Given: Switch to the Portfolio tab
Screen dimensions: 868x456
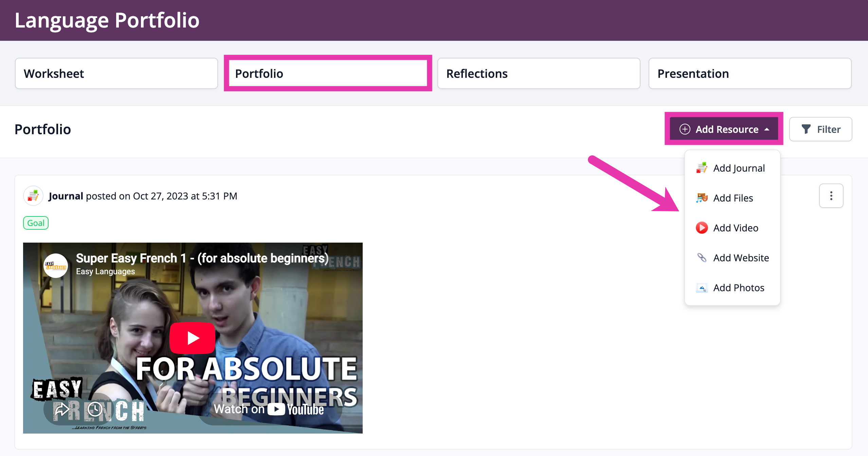Looking at the screenshot, I should point(328,73).
